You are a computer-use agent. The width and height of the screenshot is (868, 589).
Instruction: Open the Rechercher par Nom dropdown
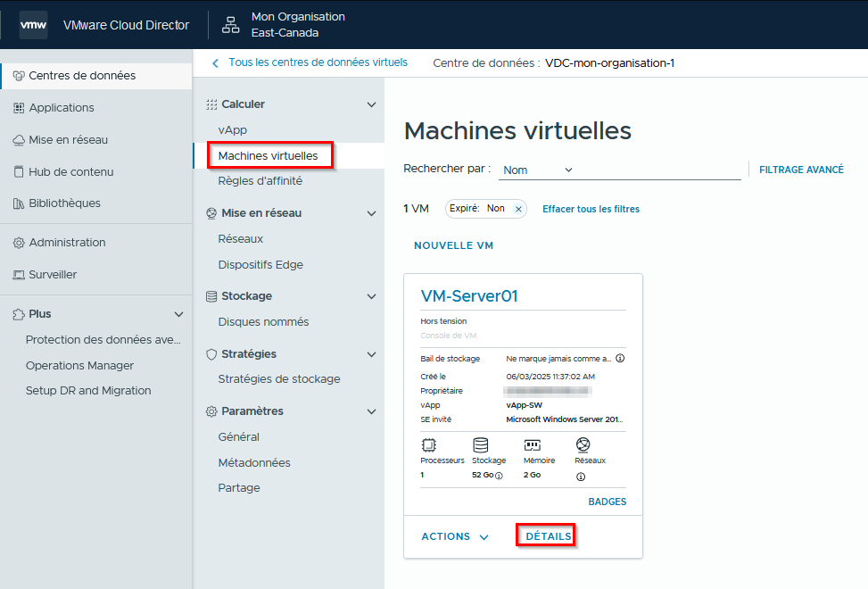pyautogui.click(x=537, y=170)
